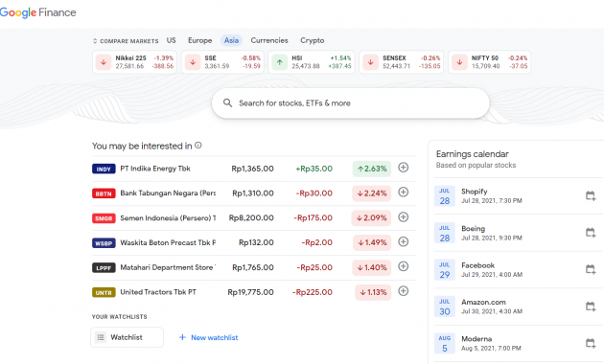Click the 2.09% loss badge
Screen dimensions: 604x364
tap(371, 217)
